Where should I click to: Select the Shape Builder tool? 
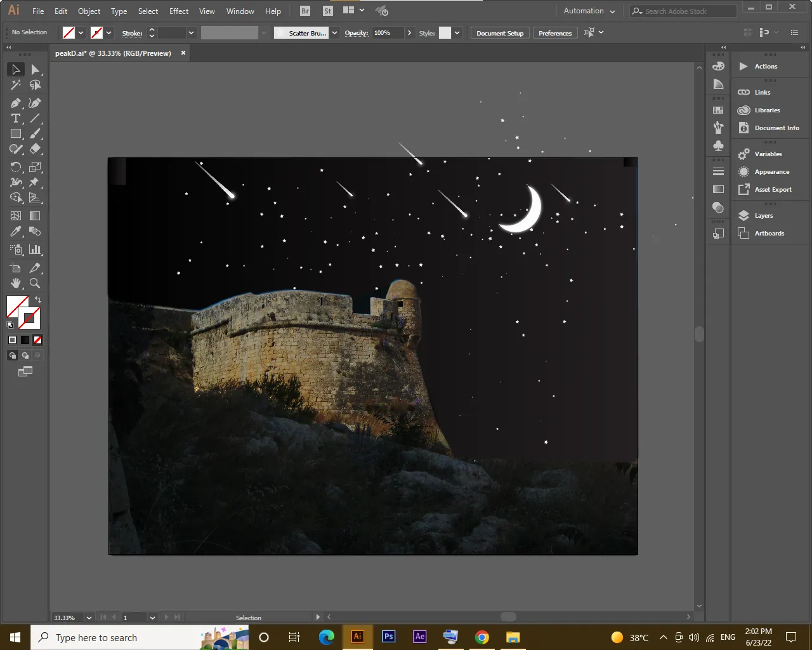(16, 198)
